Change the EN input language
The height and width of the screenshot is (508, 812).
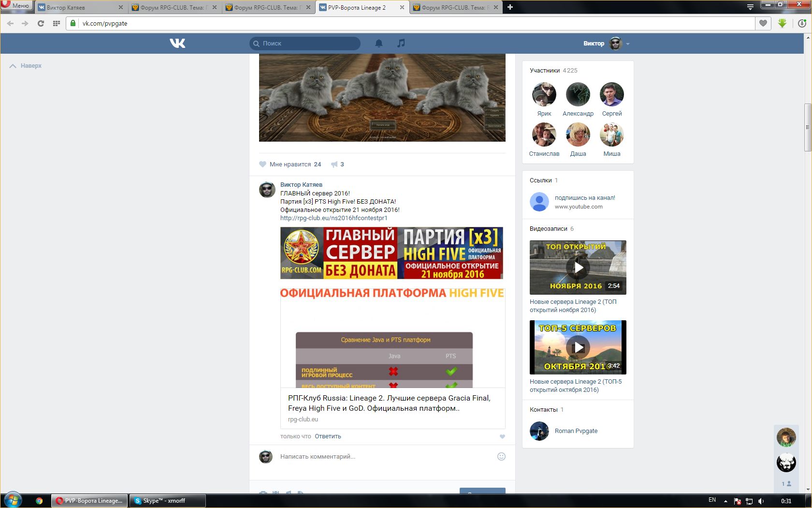[x=712, y=500]
